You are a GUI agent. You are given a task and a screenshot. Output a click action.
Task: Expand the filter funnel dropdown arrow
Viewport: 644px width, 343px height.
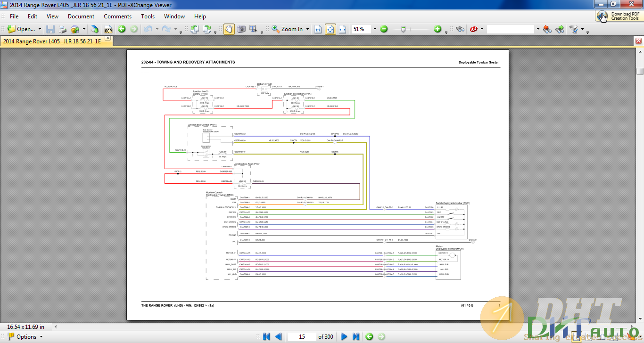[582, 29]
